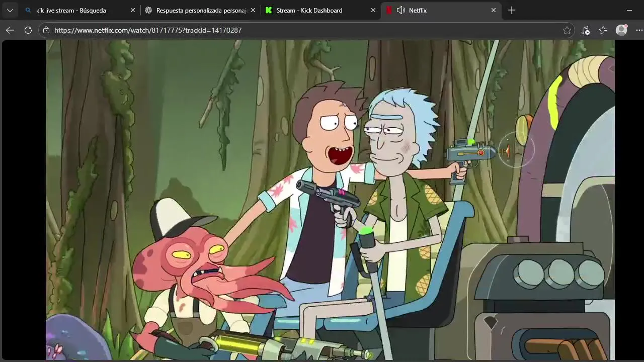
Task: Open a new browser tab
Action: point(512,10)
